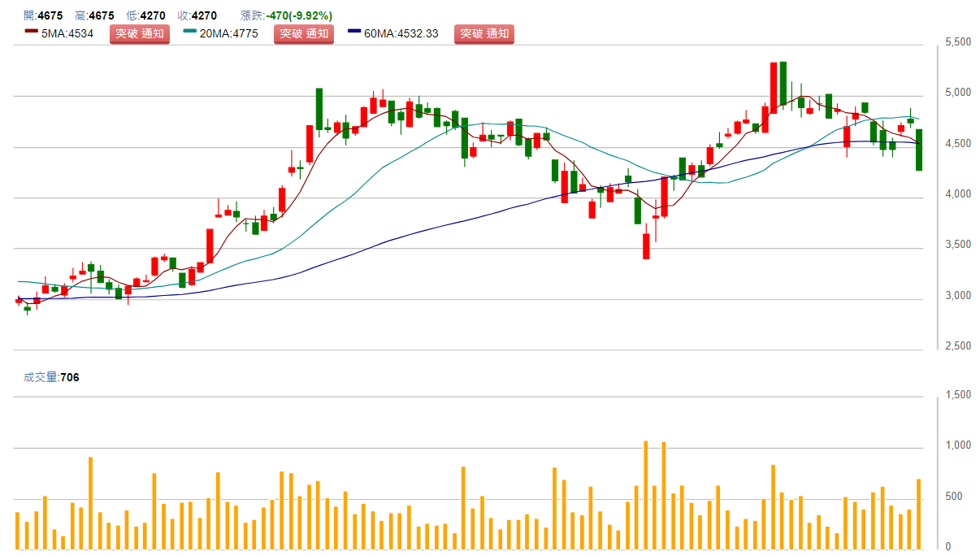Click the 1,500 volume axis label
This screenshot has height=556, width=980.
(958, 395)
